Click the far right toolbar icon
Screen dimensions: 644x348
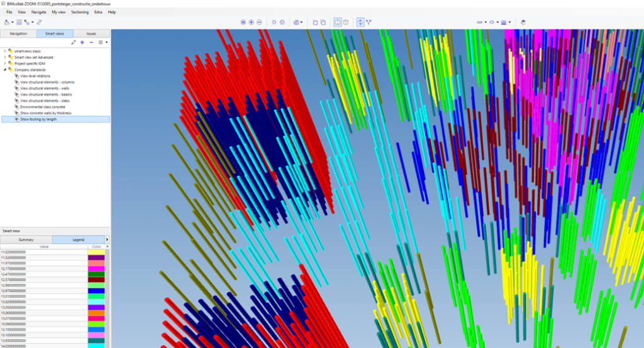(x=523, y=22)
